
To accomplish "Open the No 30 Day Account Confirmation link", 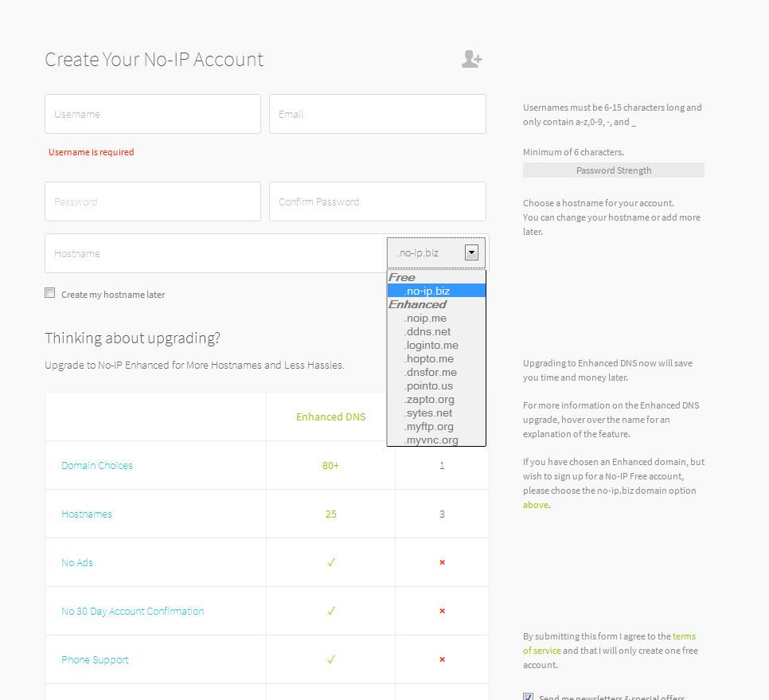I will (132, 611).
